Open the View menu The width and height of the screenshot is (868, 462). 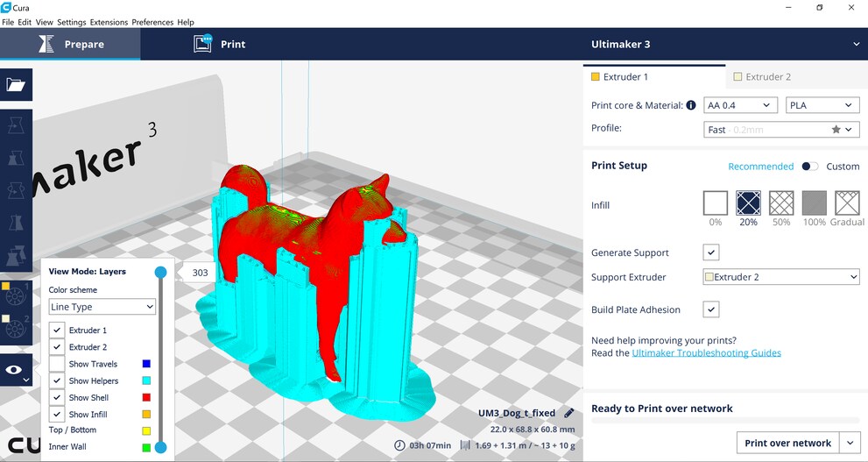pos(45,22)
